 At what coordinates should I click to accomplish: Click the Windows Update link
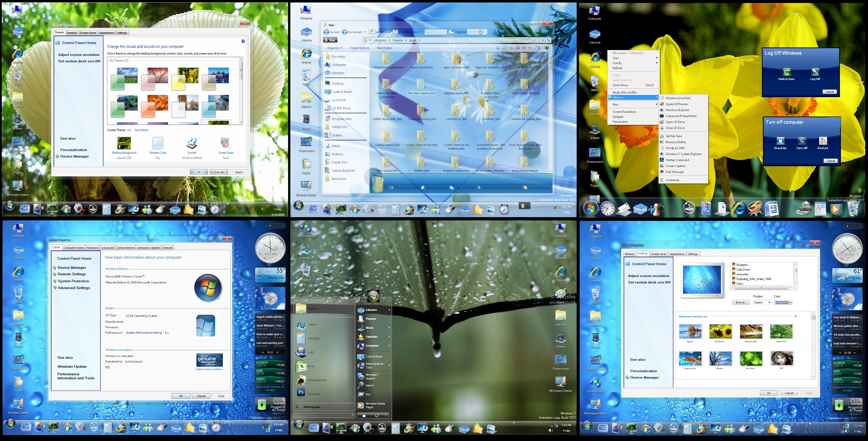click(72, 366)
